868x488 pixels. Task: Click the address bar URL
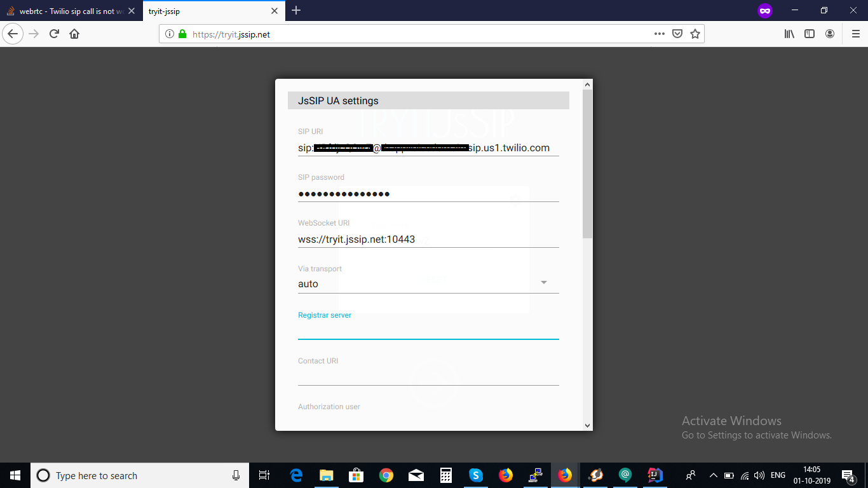231,35
